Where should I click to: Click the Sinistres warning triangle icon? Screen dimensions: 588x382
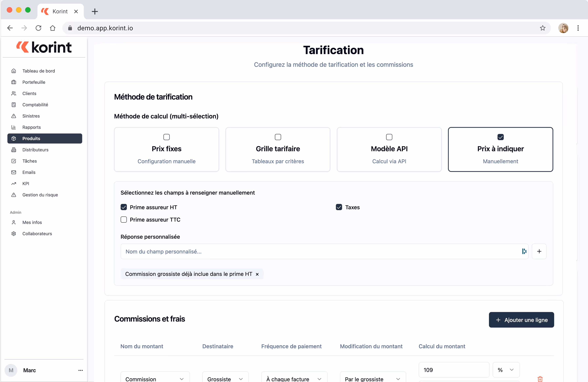tap(14, 116)
